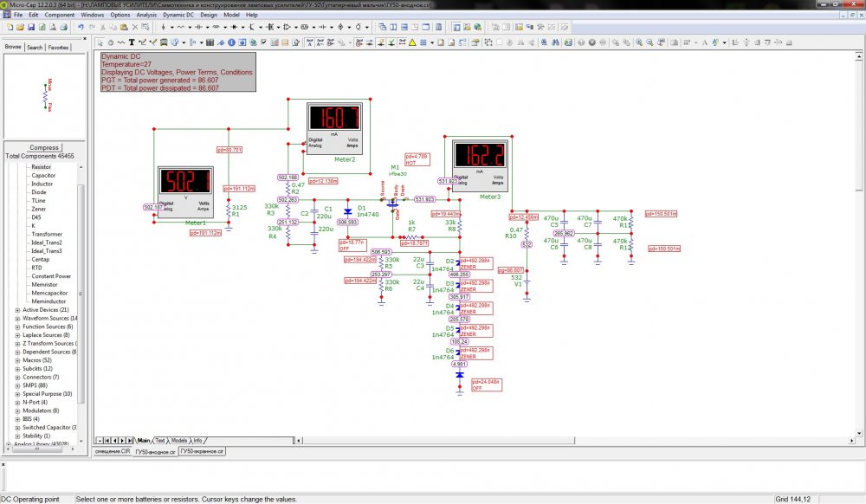
Task: Switch to the Favorites panel tab
Action: pos(58,48)
